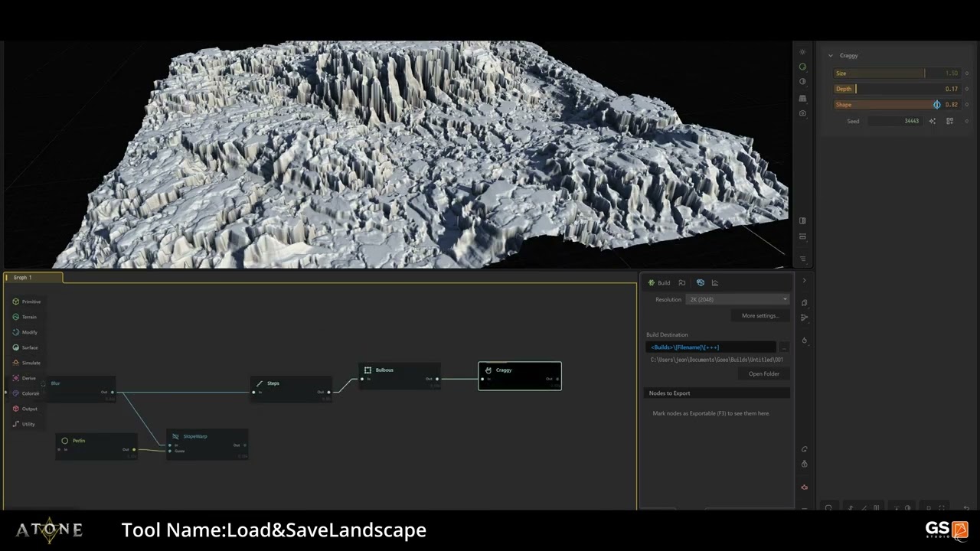Click the viewport lighting sun icon
980x551 pixels.
tap(802, 52)
